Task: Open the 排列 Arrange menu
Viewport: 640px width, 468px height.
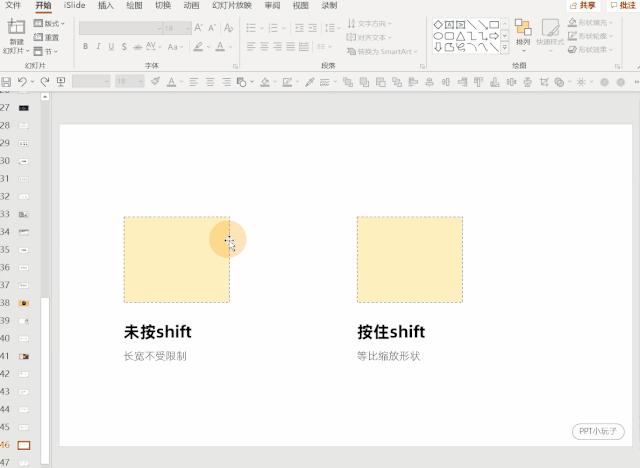Action: (523, 35)
